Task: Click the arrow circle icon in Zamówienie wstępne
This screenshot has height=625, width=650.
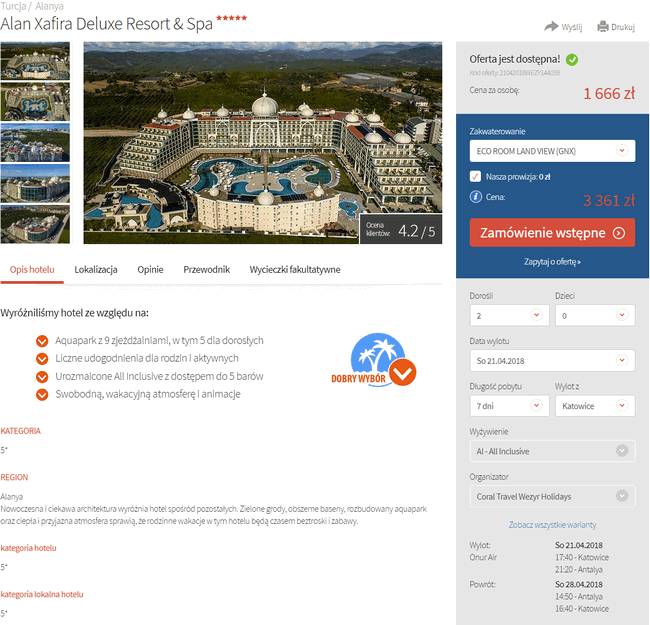Action: coord(618,233)
